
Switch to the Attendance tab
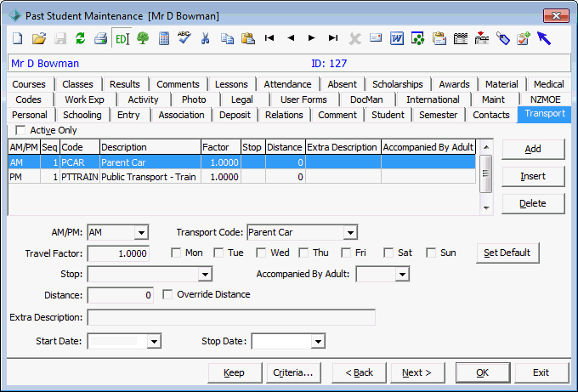click(x=287, y=84)
